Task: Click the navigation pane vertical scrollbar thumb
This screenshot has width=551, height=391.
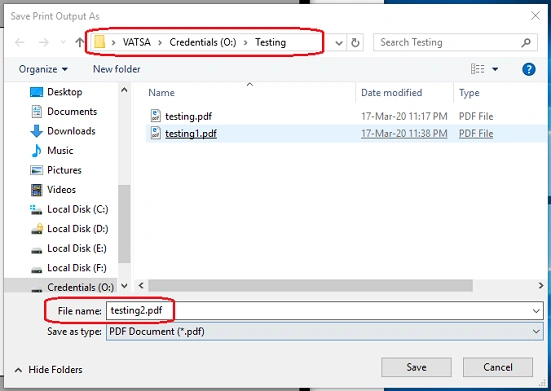Action: pos(124,224)
